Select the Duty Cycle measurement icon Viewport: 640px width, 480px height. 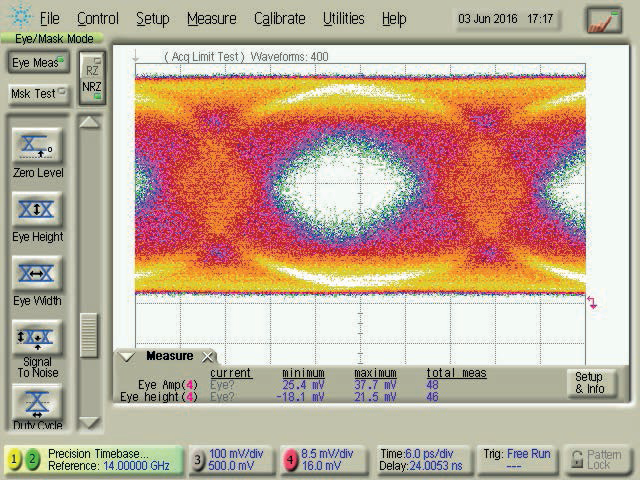37,402
